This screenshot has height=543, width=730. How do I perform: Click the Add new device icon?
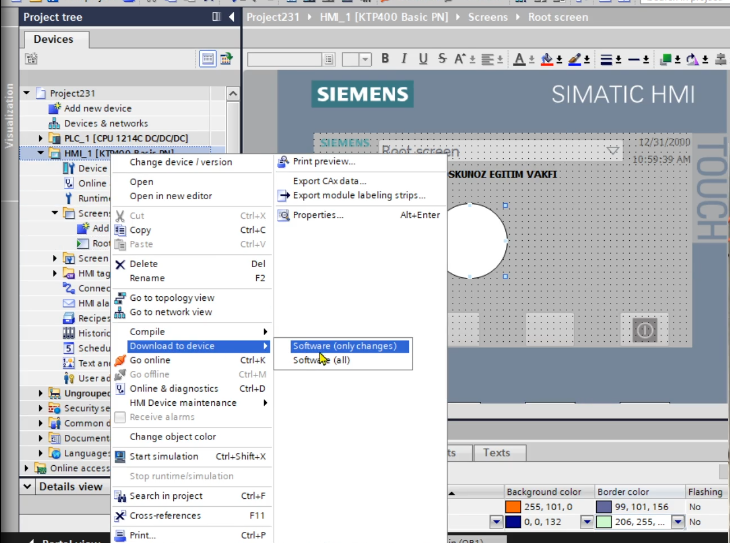[54, 109]
